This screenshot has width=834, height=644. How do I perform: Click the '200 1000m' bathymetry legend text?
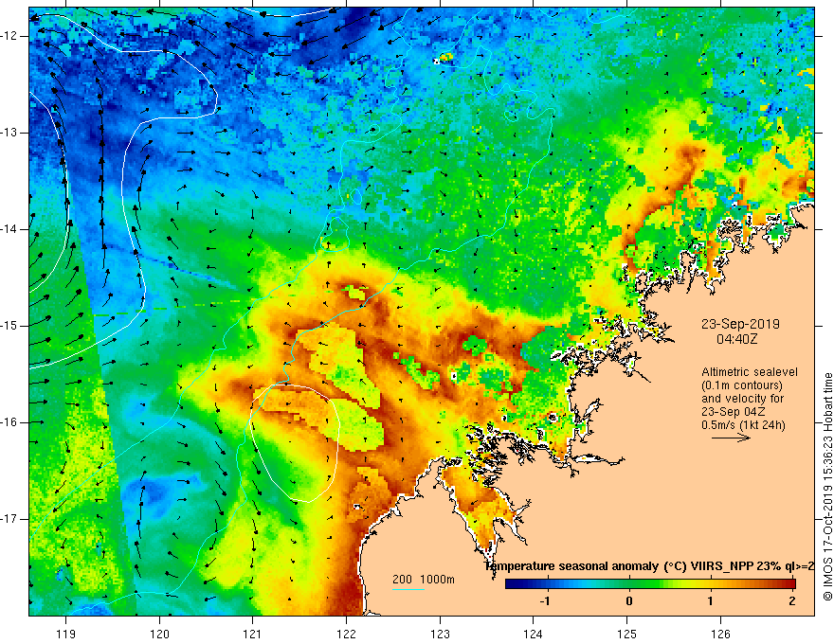coord(424,580)
